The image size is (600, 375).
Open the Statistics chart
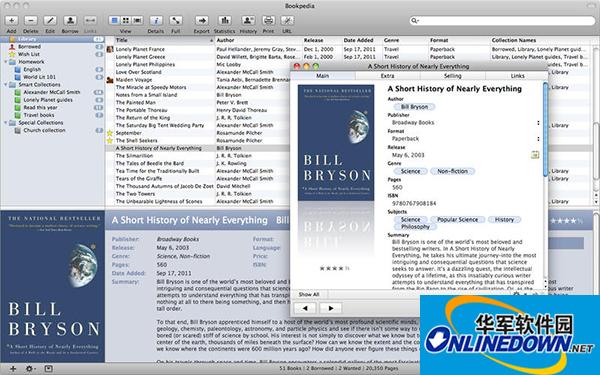coord(225,21)
